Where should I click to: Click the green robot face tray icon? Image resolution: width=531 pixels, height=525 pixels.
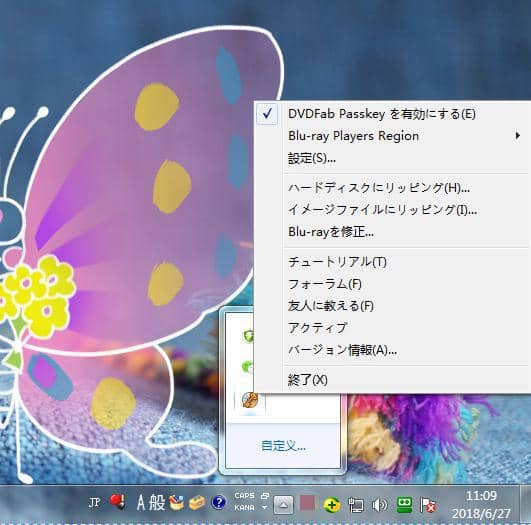[x=404, y=505]
